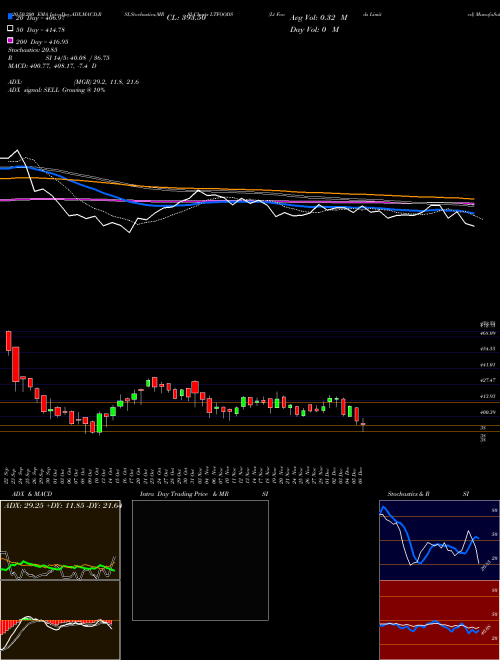Click the magenta 200 Day legend swatch

click(10, 40)
